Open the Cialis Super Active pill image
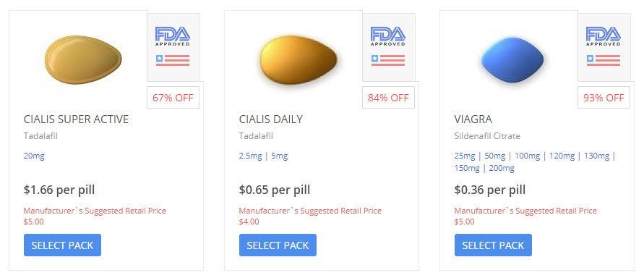This screenshot has width=644, height=278. [x=83, y=59]
